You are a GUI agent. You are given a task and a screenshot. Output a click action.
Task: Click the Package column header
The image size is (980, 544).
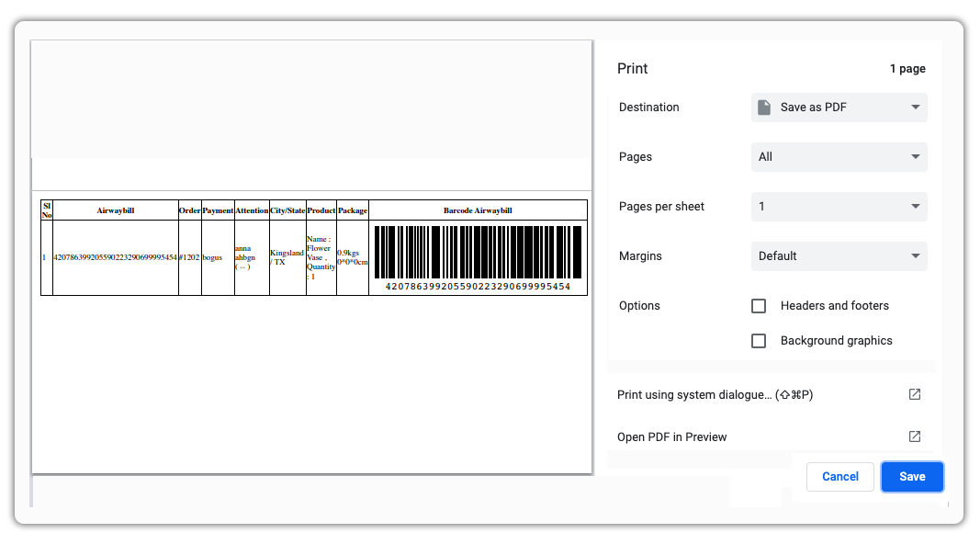click(353, 210)
